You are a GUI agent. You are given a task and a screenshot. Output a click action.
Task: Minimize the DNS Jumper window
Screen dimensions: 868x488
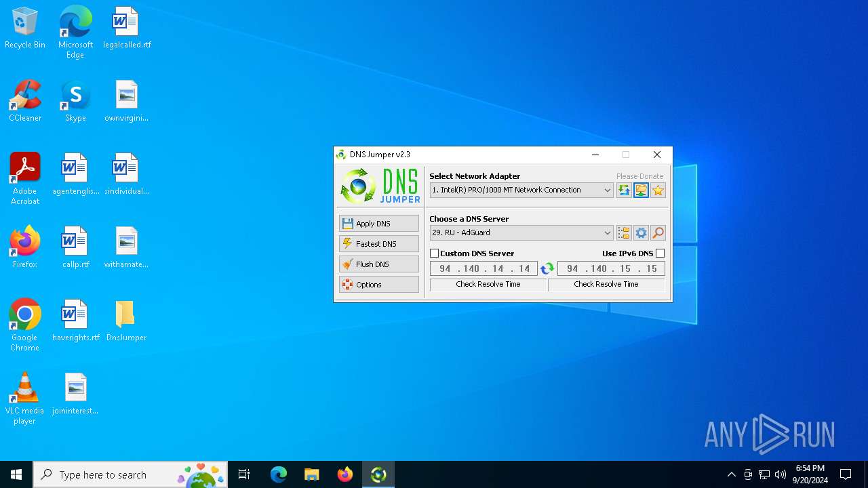point(595,155)
